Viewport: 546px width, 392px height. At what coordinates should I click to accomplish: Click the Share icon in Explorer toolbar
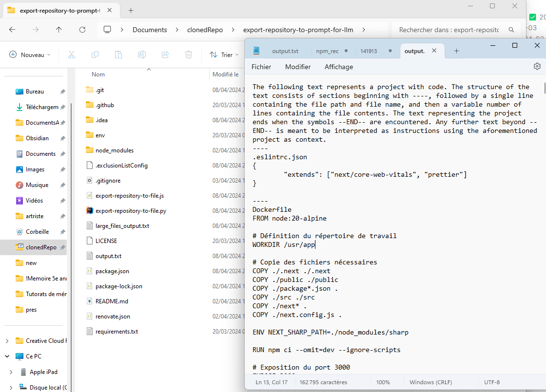(x=165, y=55)
